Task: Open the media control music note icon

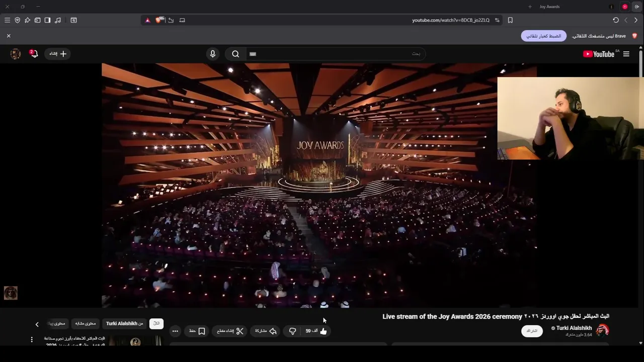Action: coord(58,20)
